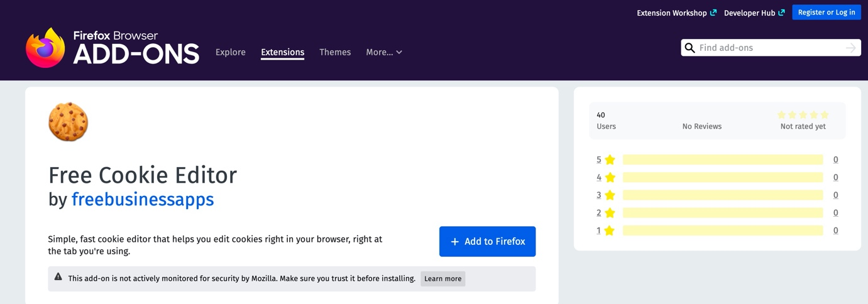Click the 3-star rating bar
The image size is (868, 304).
click(x=722, y=195)
